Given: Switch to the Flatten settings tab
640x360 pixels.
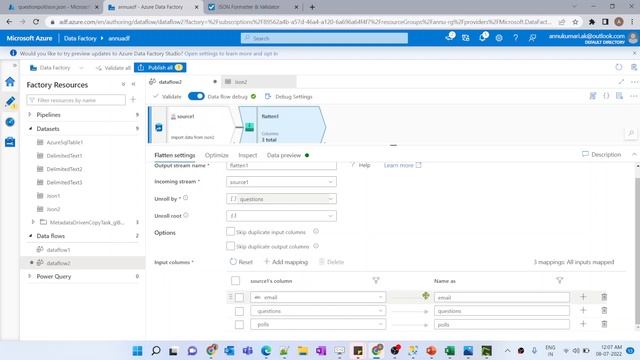Looking at the screenshot, I should coord(175,155).
